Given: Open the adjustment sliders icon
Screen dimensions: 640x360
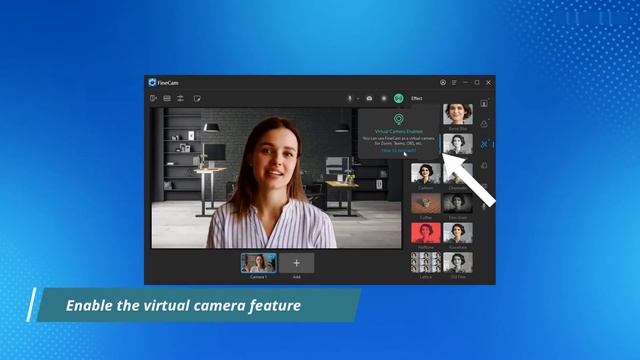Looking at the screenshot, I should [x=180, y=98].
